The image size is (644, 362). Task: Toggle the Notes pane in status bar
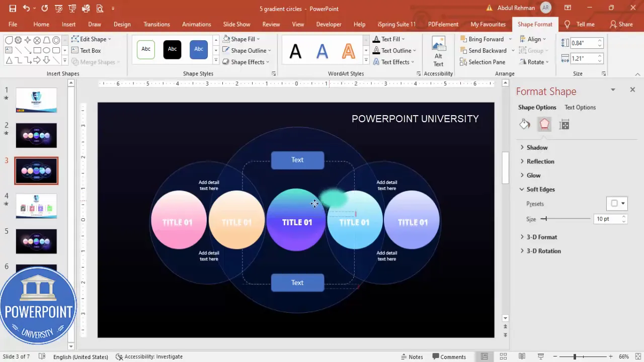click(x=412, y=356)
